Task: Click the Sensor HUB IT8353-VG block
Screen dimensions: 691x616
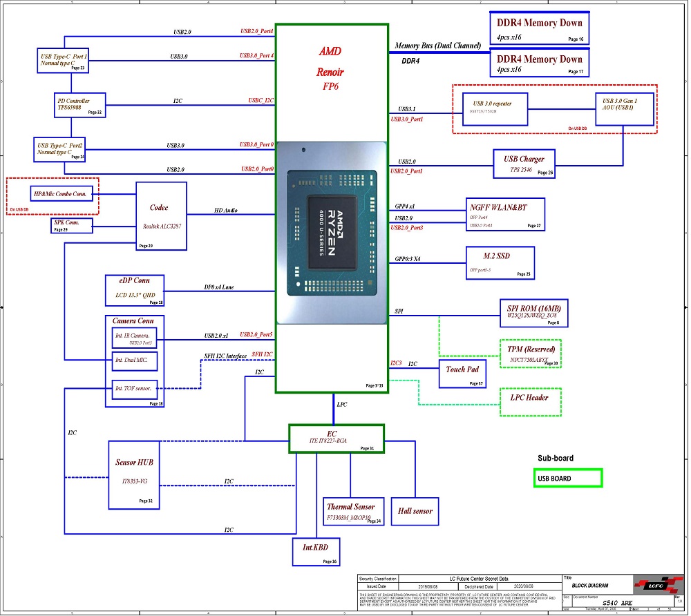Action: pyautogui.click(x=135, y=477)
